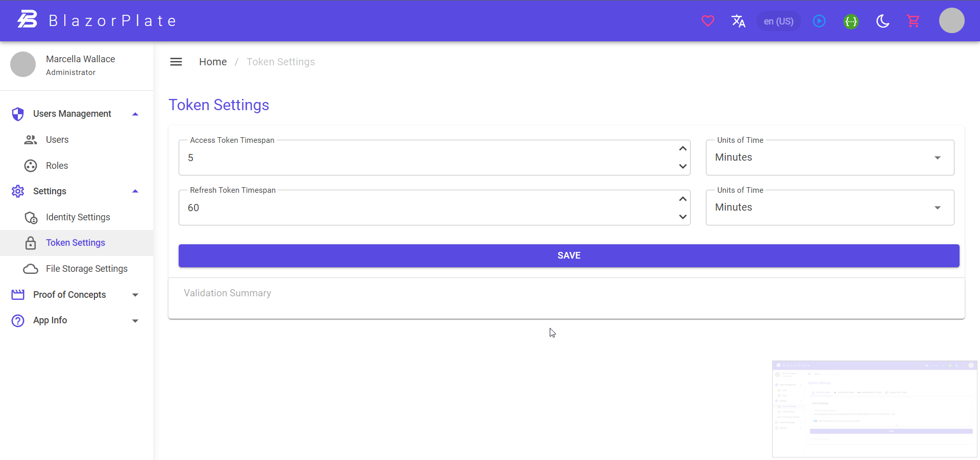
Task: Click the green code braces icon
Action: (851, 21)
